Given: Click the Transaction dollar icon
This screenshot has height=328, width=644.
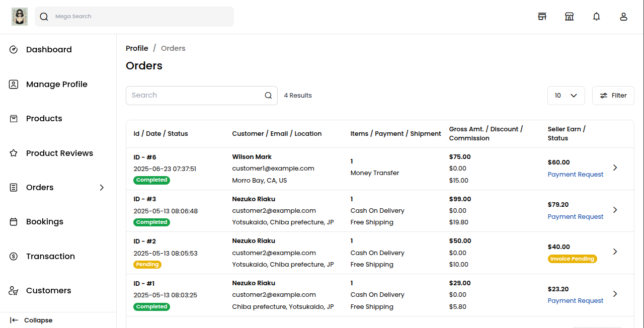Looking at the screenshot, I should [14, 257].
